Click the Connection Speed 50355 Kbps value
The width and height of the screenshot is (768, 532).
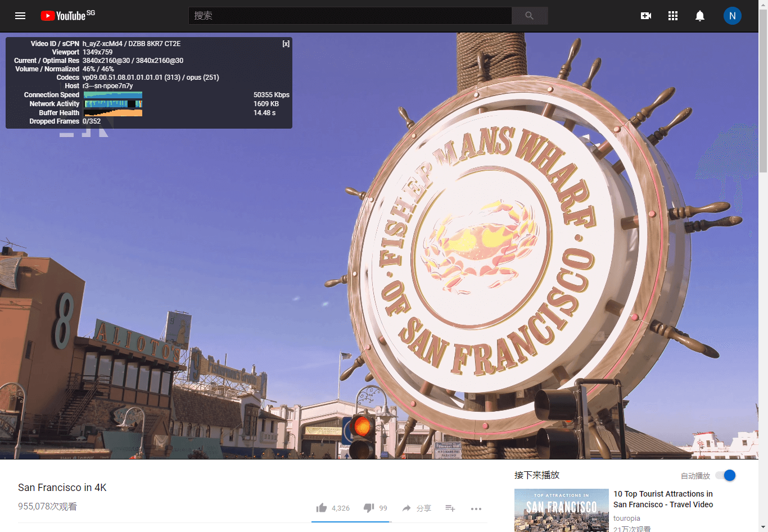pos(272,95)
